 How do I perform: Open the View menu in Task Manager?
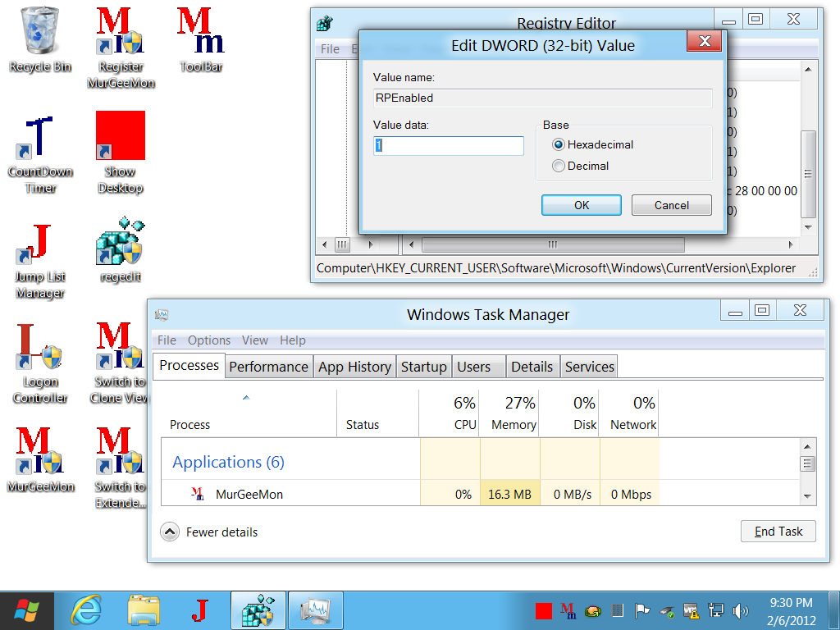(255, 340)
